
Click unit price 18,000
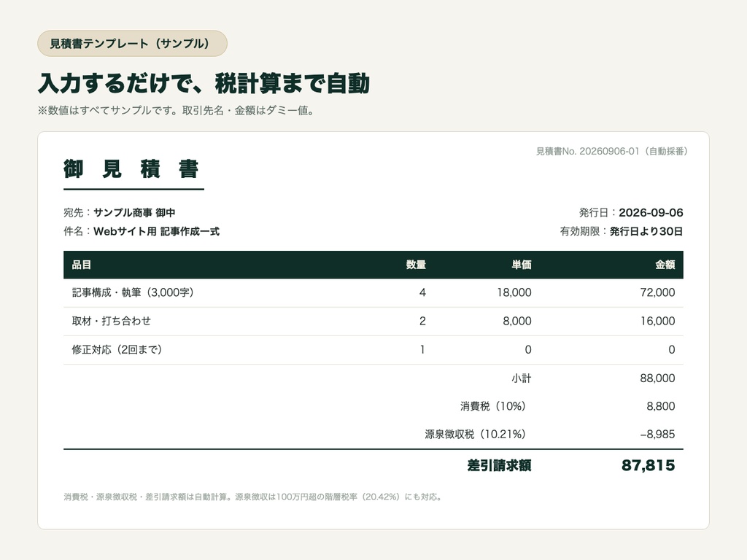[x=514, y=292]
